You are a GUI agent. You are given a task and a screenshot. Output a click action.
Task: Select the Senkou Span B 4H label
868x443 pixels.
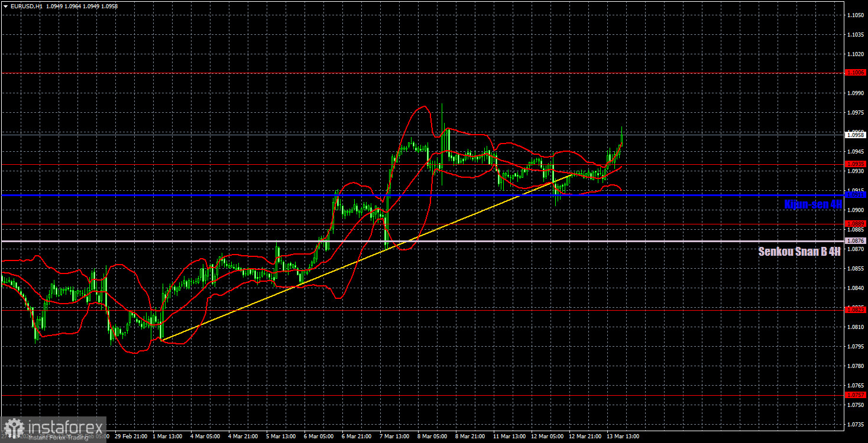coord(799,252)
